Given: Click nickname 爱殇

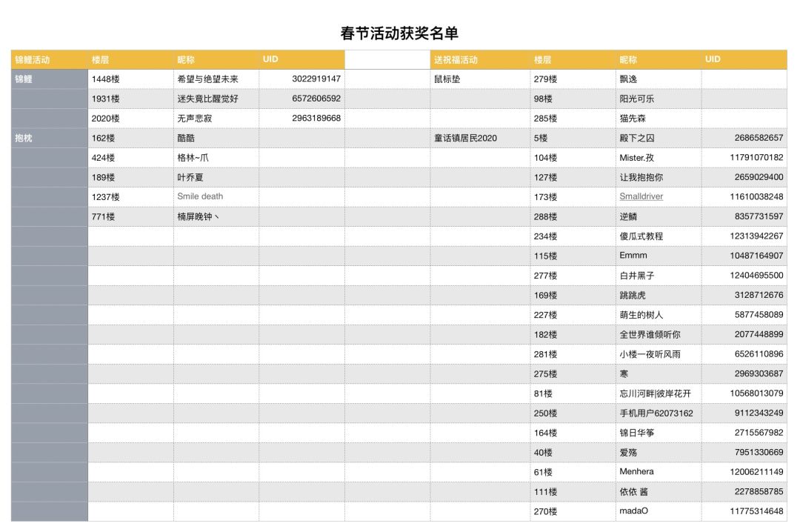Looking at the screenshot, I should (x=628, y=453).
